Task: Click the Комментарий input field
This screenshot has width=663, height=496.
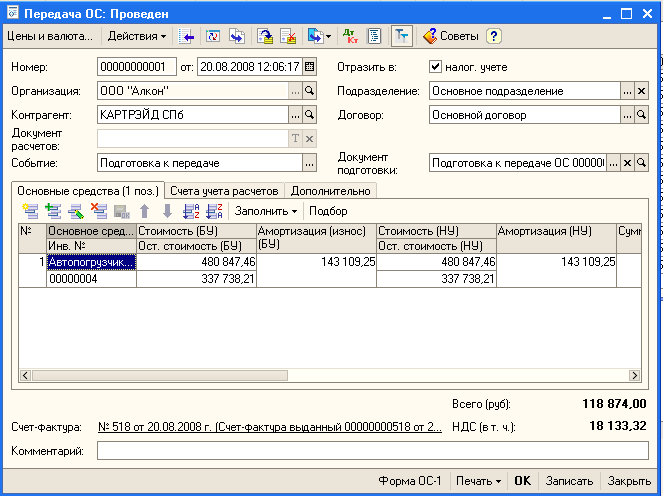Action: (x=372, y=451)
